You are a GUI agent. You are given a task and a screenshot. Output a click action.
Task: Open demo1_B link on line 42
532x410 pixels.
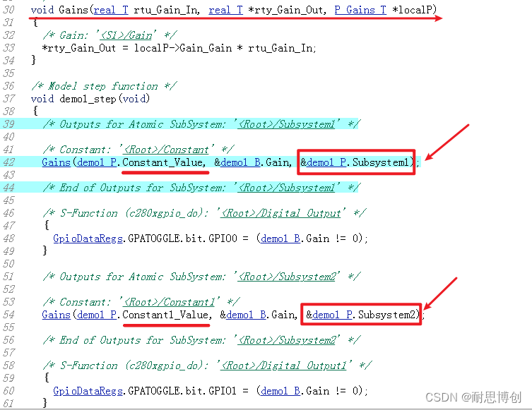click(240, 162)
